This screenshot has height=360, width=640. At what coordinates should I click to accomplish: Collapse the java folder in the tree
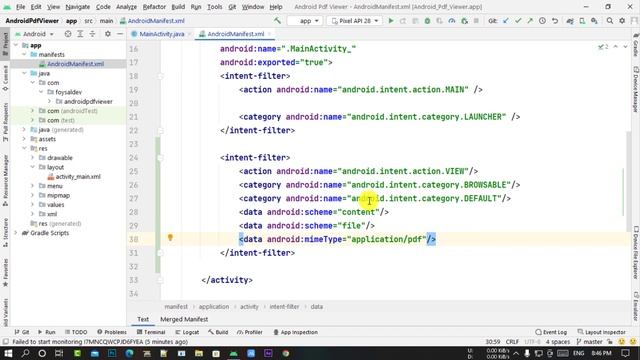24,73
